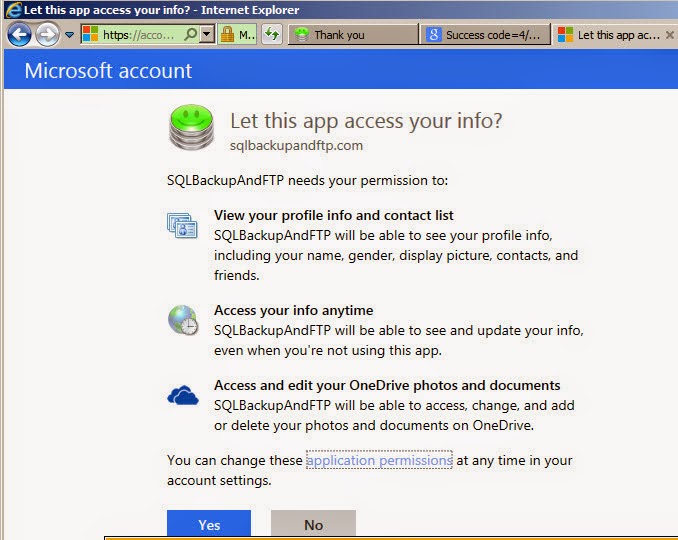
Task: Click the SQLBackupAndFTP green smiley app icon
Action: click(x=191, y=127)
